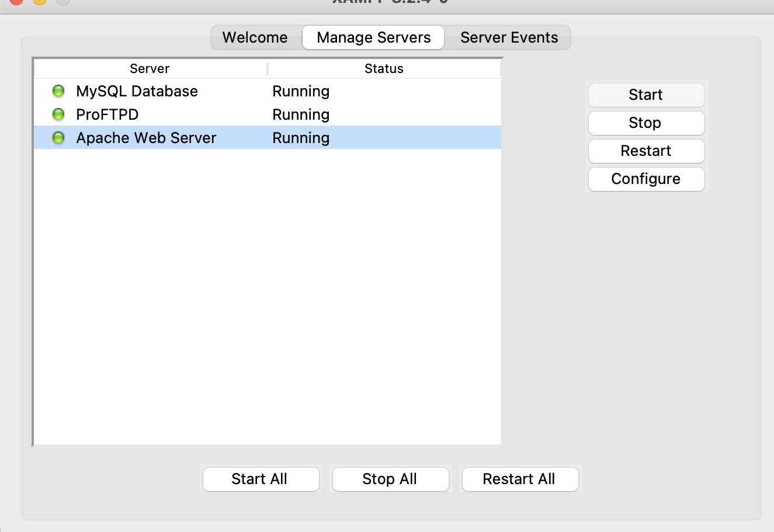The image size is (774, 532).
Task: Click the Stop All button
Action: [x=390, y=479]
